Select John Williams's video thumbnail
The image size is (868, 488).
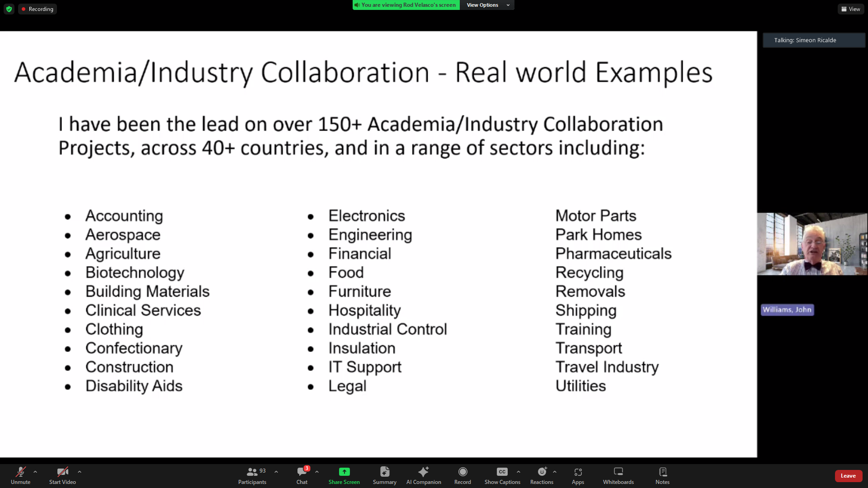coord(812,244)
